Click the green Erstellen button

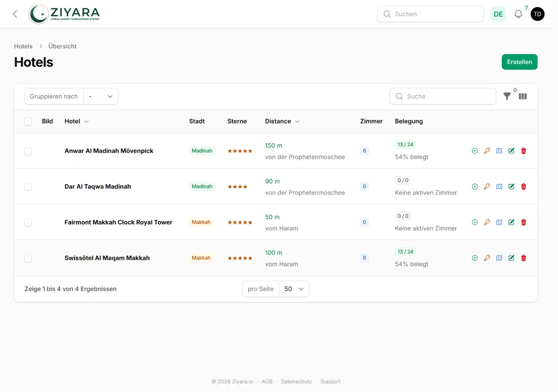[519, 62]
